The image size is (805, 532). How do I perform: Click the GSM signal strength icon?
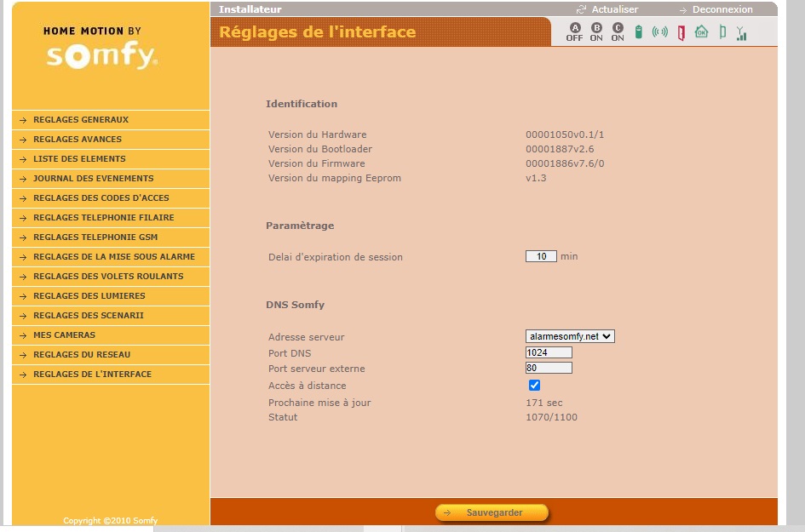[x=741, y=33]
